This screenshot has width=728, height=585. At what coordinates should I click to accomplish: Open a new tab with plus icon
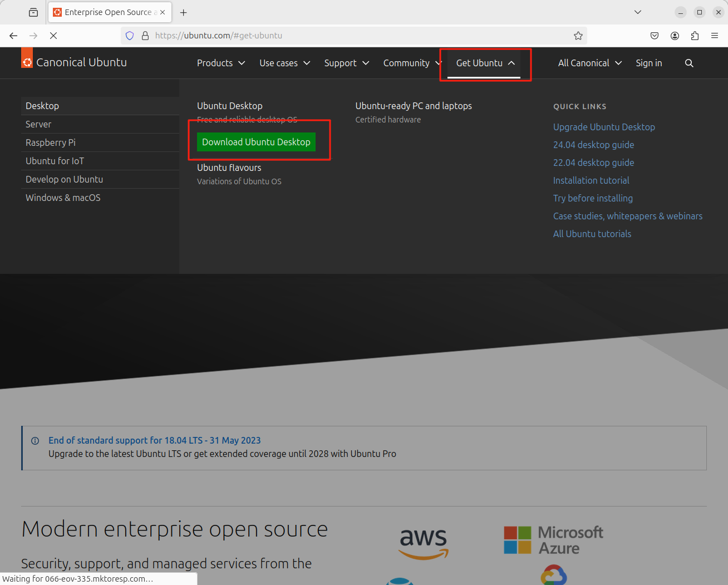tap(184, 12)
